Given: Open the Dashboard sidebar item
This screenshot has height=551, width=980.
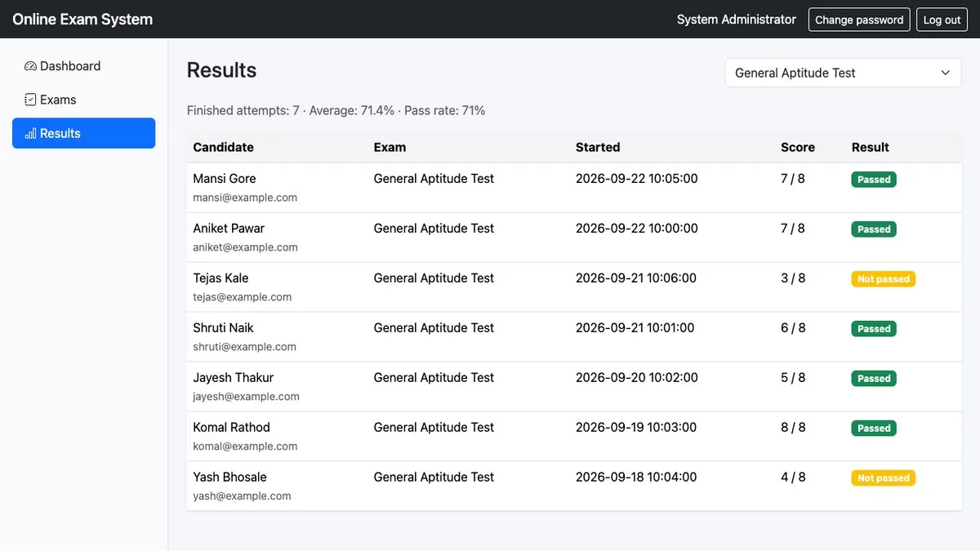Looking at the screenshot, I should pyautogui.click(x=83, y=66).
